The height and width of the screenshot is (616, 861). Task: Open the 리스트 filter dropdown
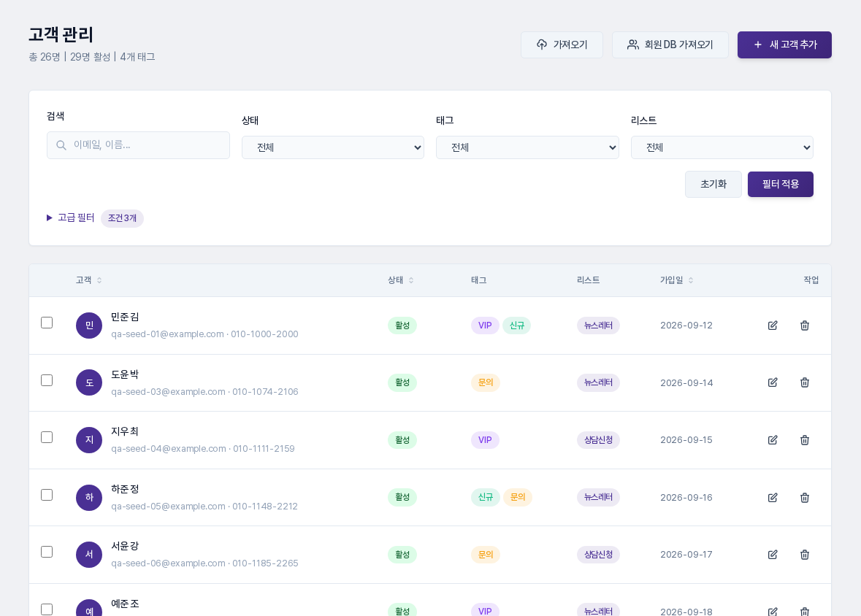click(722, 147)
